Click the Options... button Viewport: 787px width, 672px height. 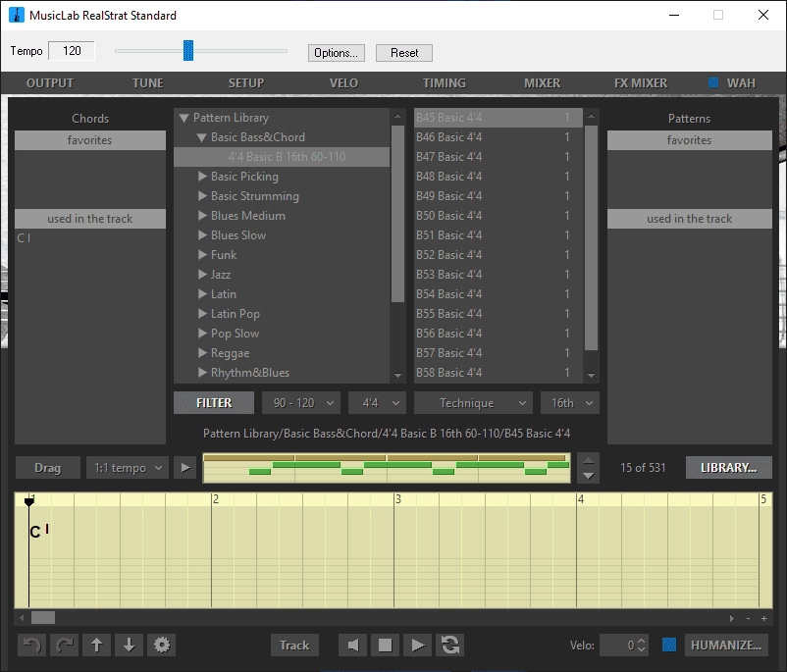click(x=337, y=53)
